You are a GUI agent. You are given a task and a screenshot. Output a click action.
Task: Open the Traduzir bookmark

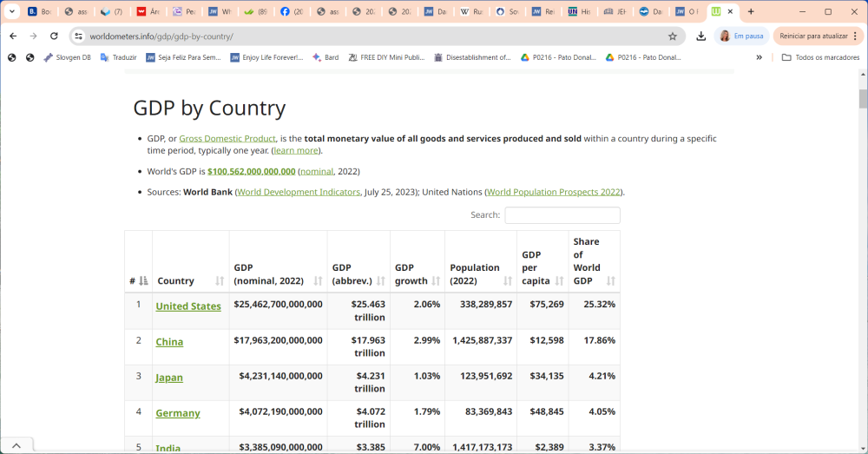click(x=120, y=57)
